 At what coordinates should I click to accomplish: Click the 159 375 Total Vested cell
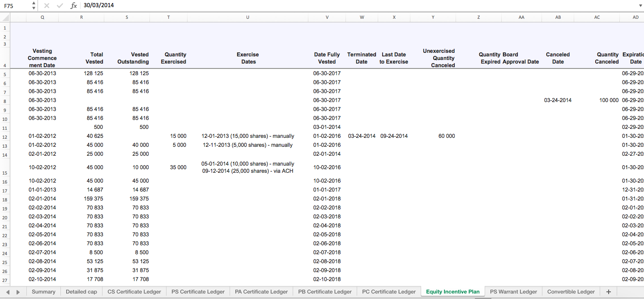tap(81, 199)
